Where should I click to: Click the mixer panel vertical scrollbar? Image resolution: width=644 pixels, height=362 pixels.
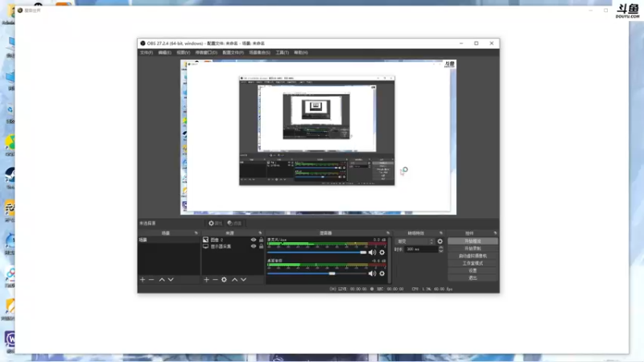[x=390, y=260]
